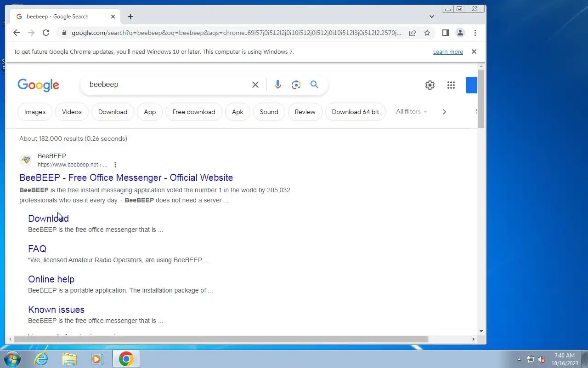Screen dimensions: 588x368
Task: Show more filter chips with right arrow
Action: click(x=444, y=112)
